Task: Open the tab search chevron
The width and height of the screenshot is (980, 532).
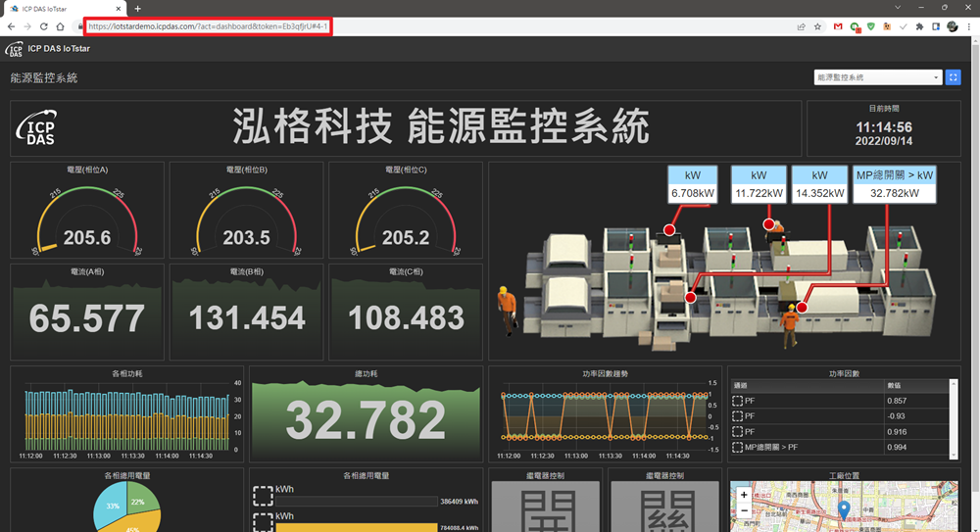Action: click(898, 8)
